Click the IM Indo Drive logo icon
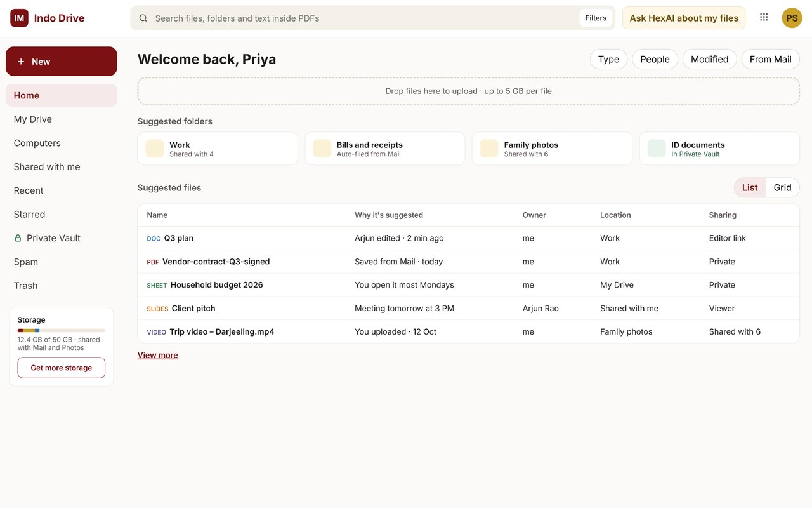 (19, 18)
